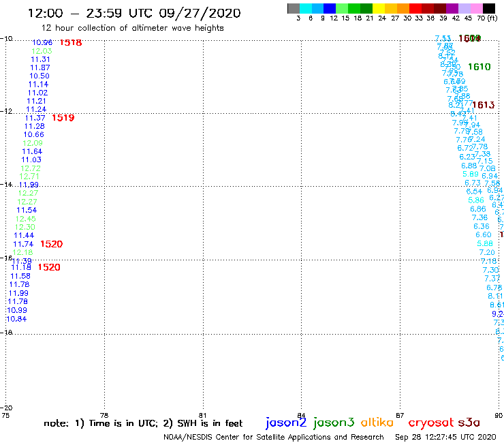Click wave height value 11.54
Screen dimensions: 504x443
[x=27, y=210]
